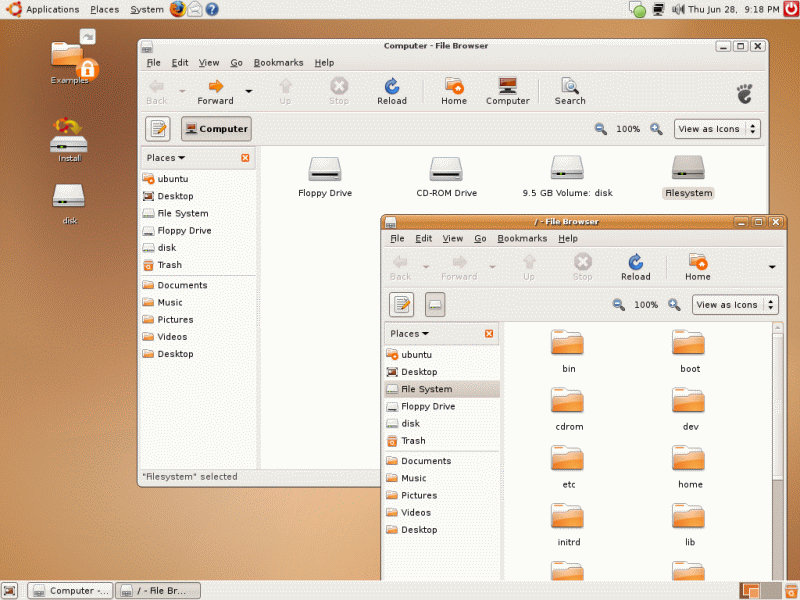This screenshot has height=600, width=800.
Task: Go Forward in the Computer window
Action: click(215, 92)
